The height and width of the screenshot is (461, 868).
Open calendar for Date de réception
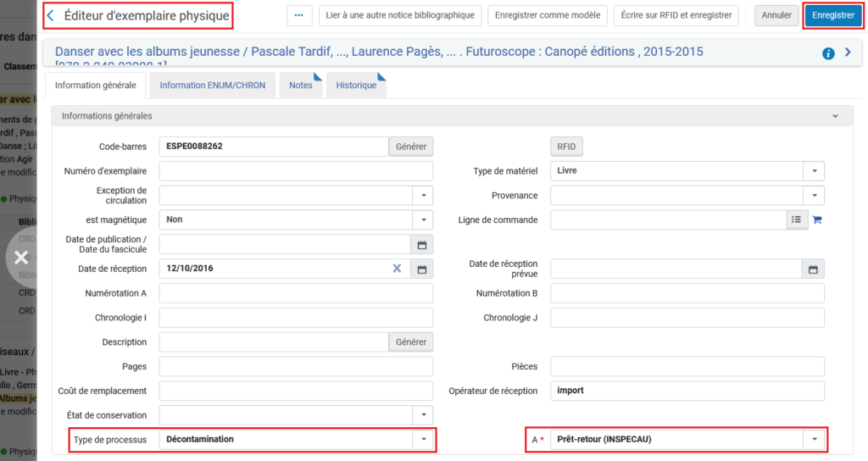pyautogui.click(x=421, y=269)
